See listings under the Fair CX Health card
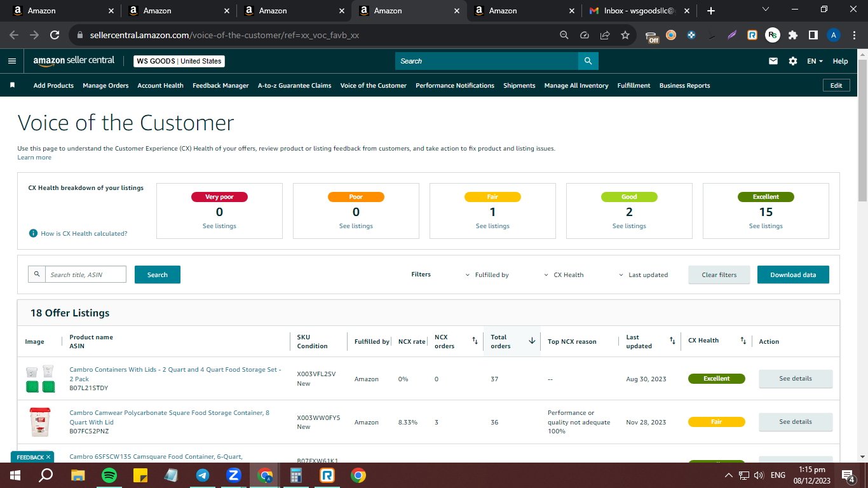The height and width of the screenshot is (488, 868). point(492,226)
